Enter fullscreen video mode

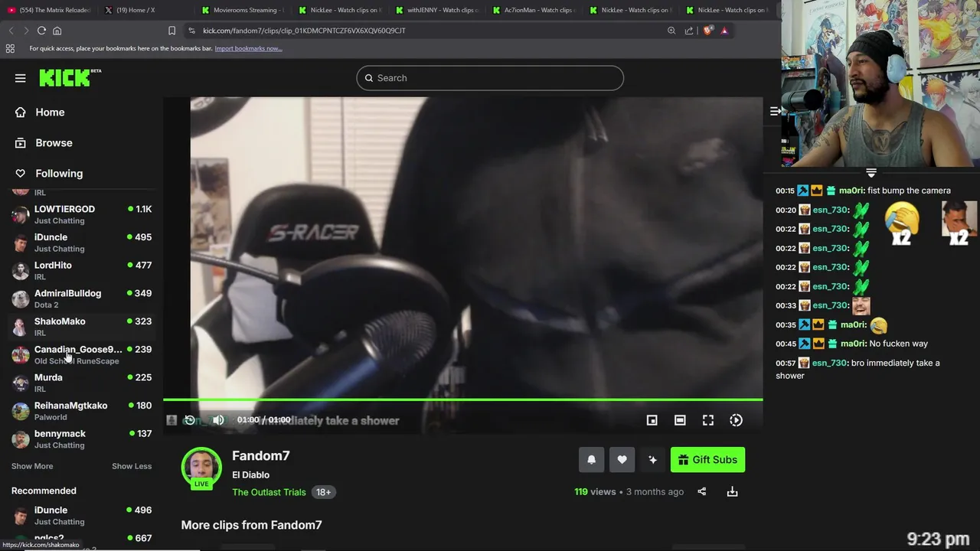[x=708, y=420]
